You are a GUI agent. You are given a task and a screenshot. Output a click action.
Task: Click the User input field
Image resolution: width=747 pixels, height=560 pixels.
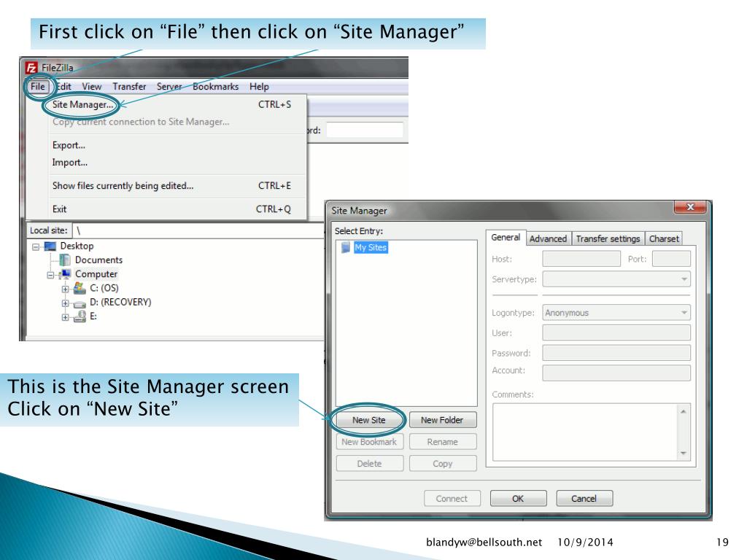[x=616, y=332]
